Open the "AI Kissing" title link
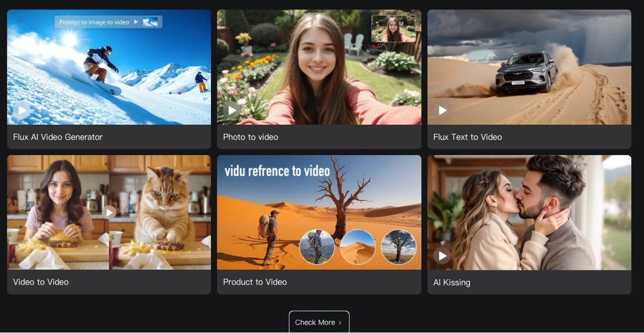644x333 pixels. (x=452, y=282)
